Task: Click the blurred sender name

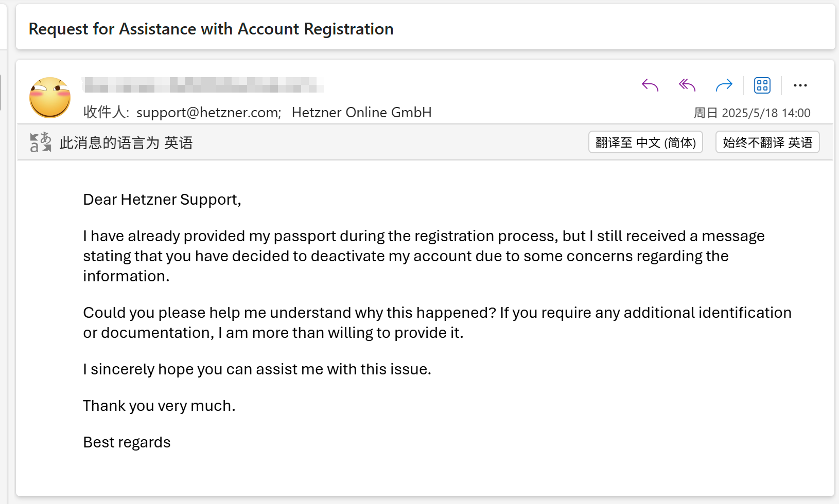Action: point(203,85)
